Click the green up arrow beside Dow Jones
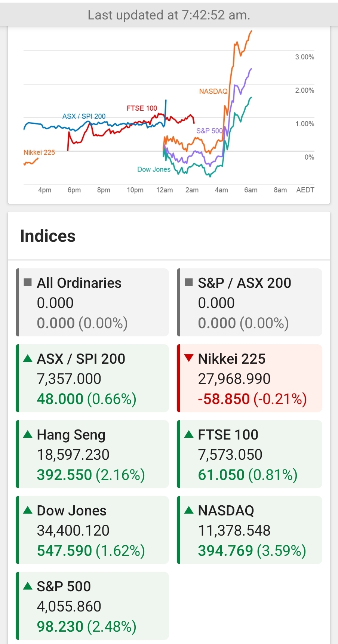 tap(28, 510)
